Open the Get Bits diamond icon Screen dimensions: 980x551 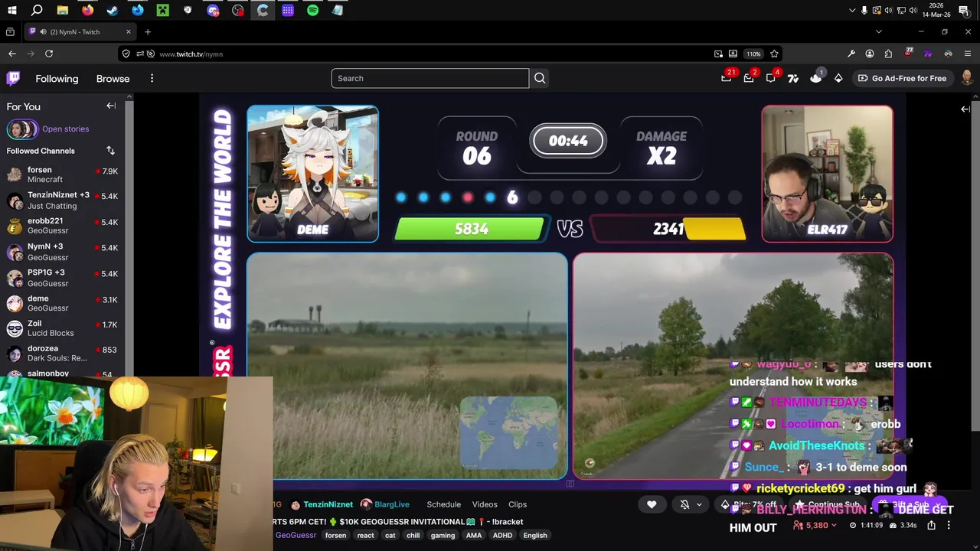click(838, 78)
